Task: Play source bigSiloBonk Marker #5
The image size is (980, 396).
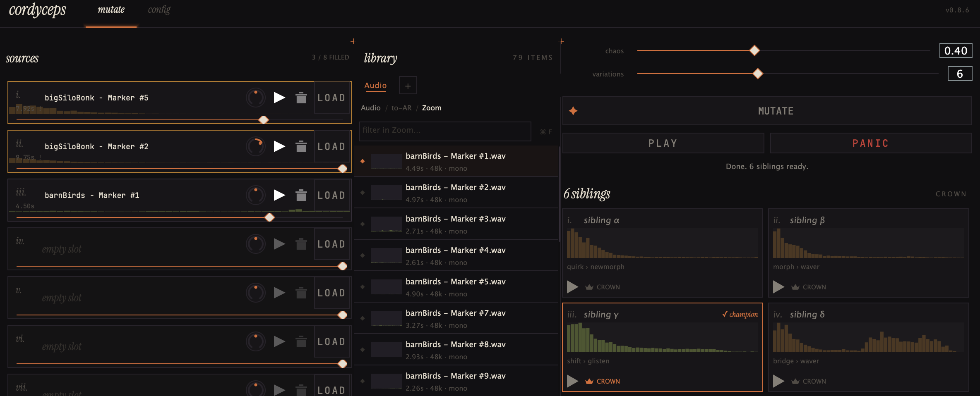Action: click(279, 98)
